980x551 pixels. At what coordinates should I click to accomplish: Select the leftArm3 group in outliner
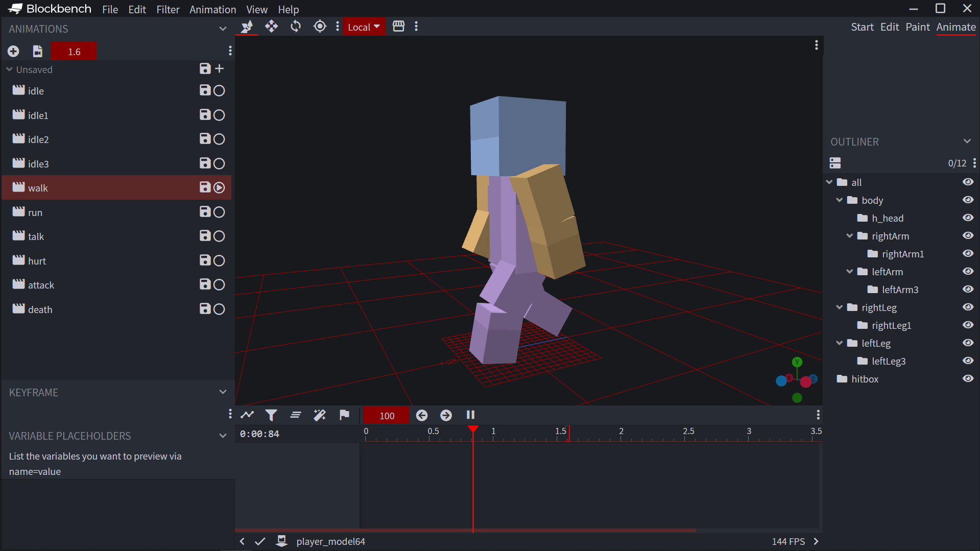(902, 290)
